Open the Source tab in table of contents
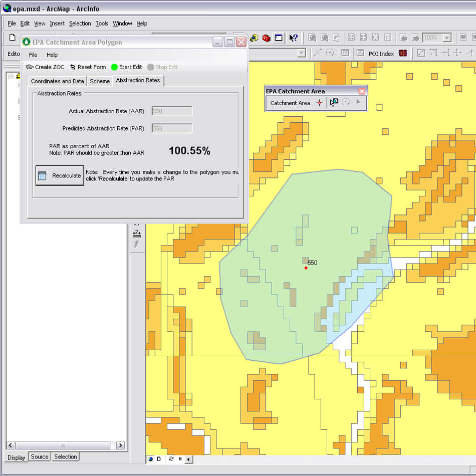This screenshot has width=476, height=476. 40,457
